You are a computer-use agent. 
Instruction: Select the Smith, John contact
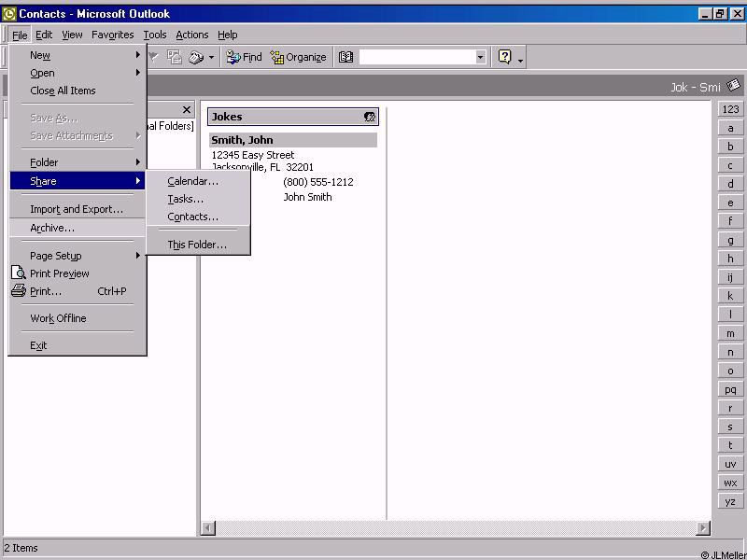[x=293, y=140]
